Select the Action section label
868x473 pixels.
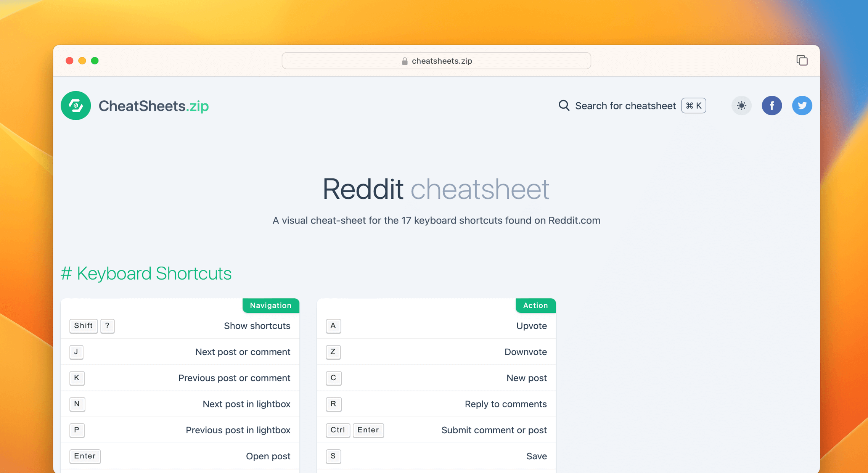[535, 306]
